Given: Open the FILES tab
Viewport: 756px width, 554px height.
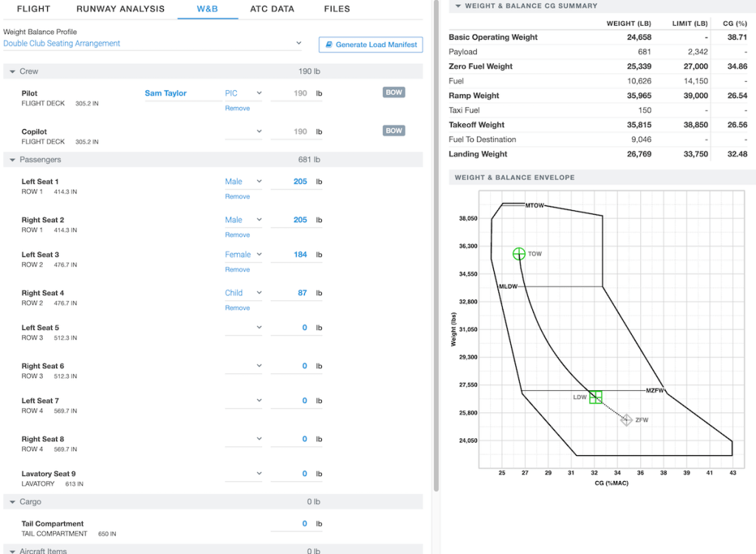Looking at the screenshot, I should (337, 9).
